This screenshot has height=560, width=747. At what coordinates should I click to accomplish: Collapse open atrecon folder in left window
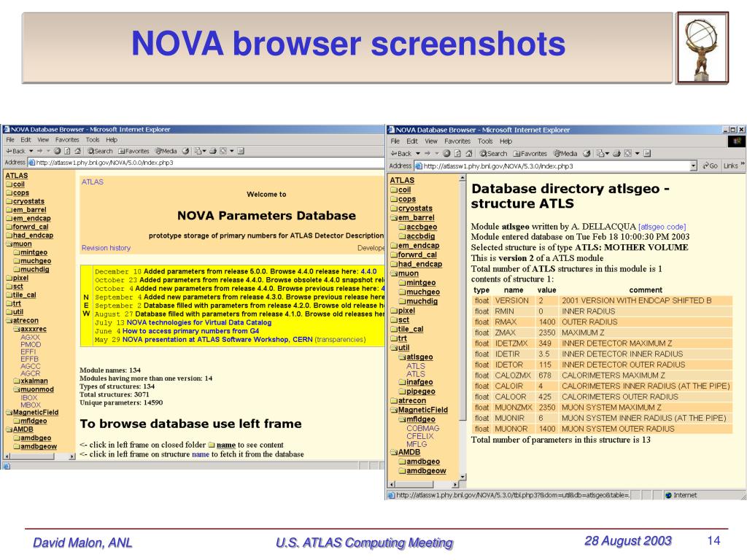click(x=9, y=321)
